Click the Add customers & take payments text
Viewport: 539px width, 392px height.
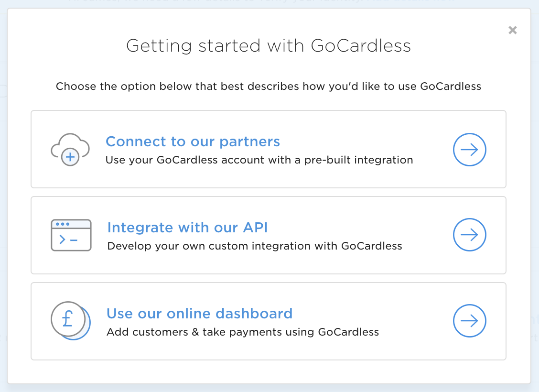[242, 332]
